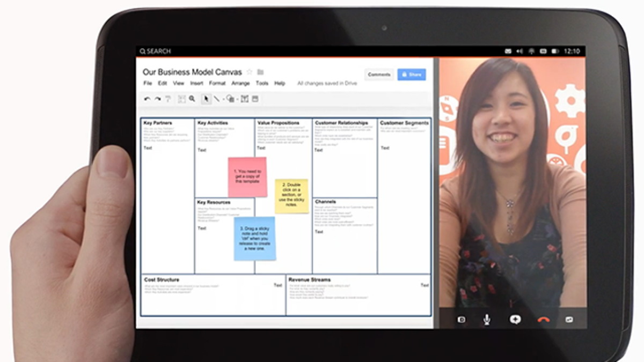Open the Format menu
This screenshot has width=644, height=362.
click(217, 84)
